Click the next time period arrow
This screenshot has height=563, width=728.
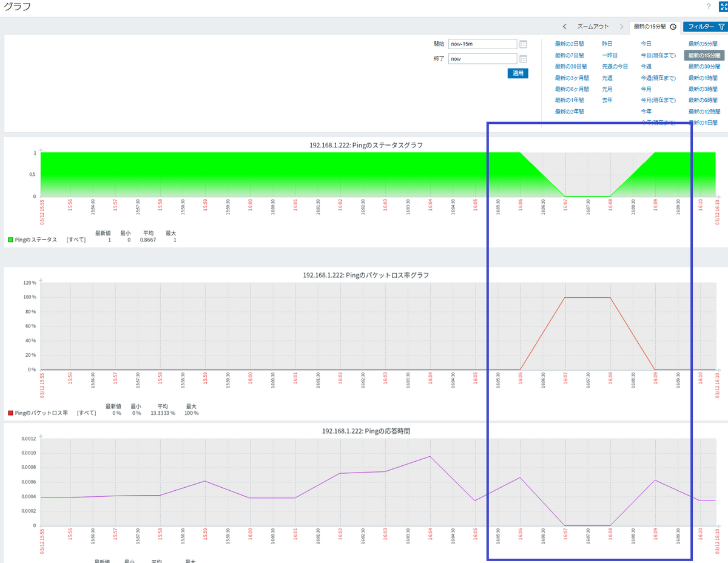622,27
